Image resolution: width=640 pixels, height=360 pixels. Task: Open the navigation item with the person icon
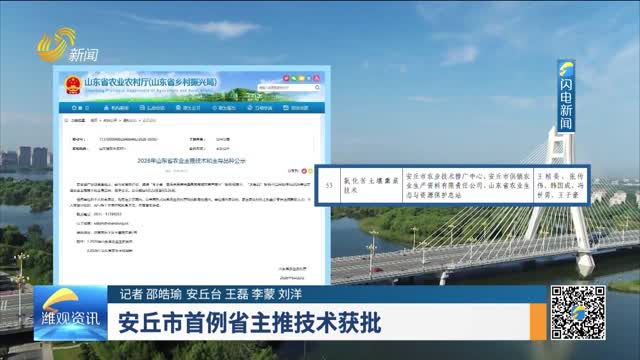116,108
